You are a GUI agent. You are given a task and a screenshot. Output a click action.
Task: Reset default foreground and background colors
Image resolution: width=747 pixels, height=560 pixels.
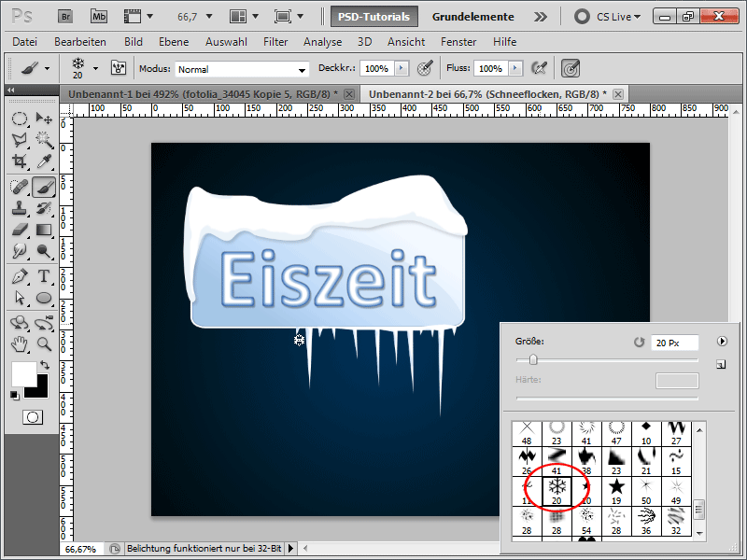[x=14, y=395]
